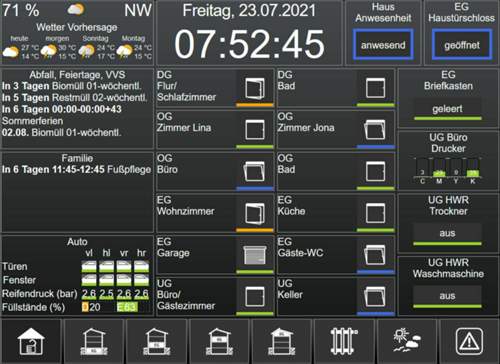Click the 'Auto' panel heading
500x364 pixels.
[x=77, y=242]
